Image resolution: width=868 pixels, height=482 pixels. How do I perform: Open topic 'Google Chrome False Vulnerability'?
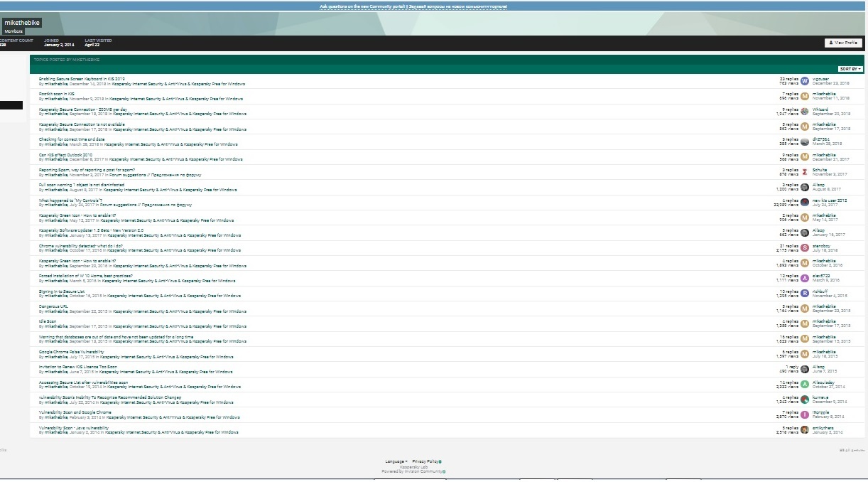coord(71,352)
